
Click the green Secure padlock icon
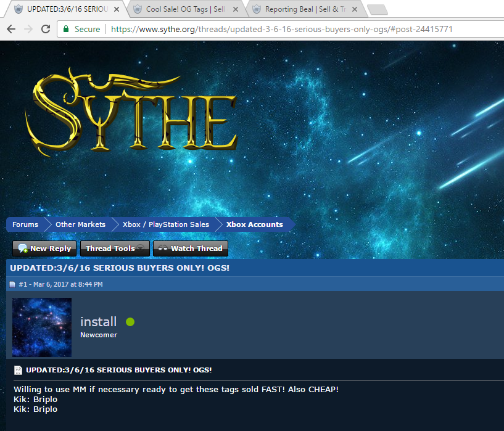coord(66,29)
